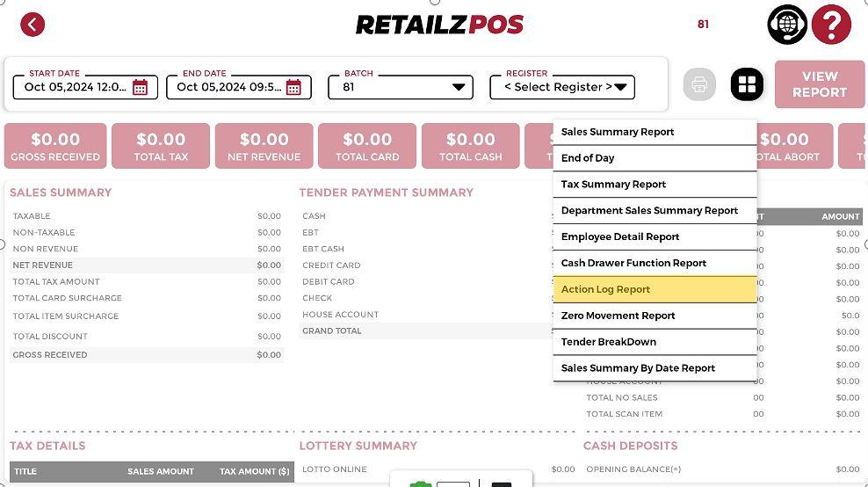Click the OPENING BALANCE(+) row

(x=723, y=469)
